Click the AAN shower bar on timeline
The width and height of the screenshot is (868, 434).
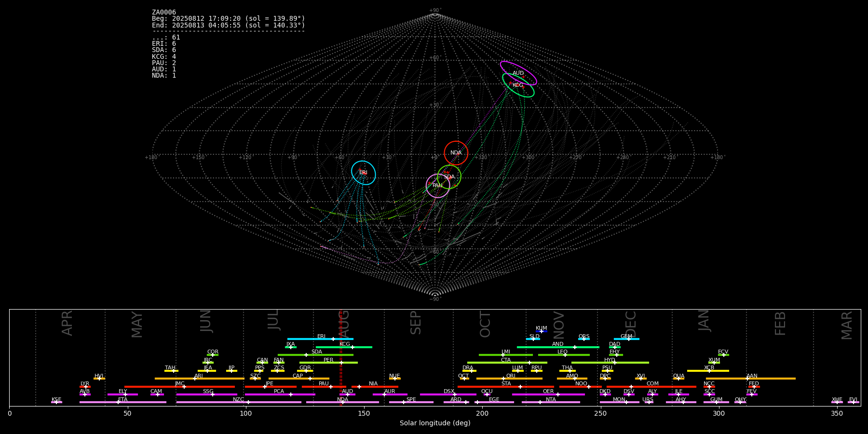tap(751, 379)
